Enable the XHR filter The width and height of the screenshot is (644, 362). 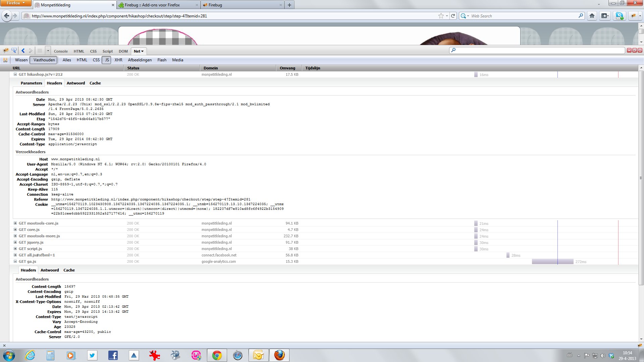pos(118,60)
